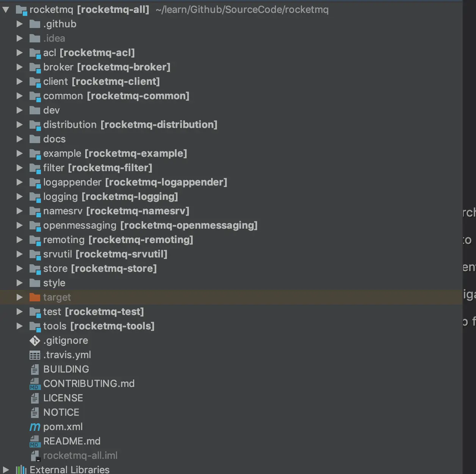Select the .idea folder row
Screen dimensions: 476x474
click(x=231, y=38)
